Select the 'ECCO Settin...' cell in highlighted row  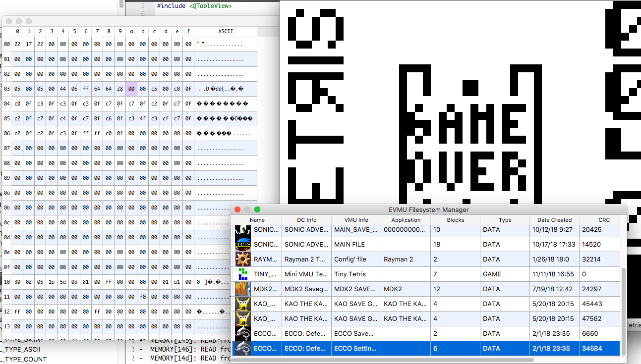coord(356,348)
